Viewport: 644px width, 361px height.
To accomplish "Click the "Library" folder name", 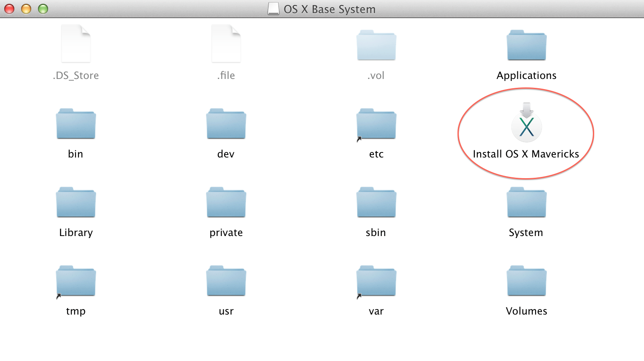I will click(x=76, y=233).
